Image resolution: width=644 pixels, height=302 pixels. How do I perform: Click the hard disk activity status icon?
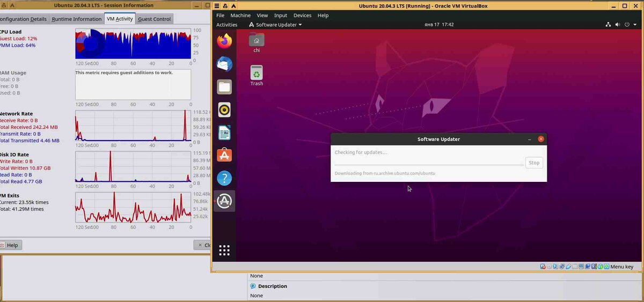543,267
